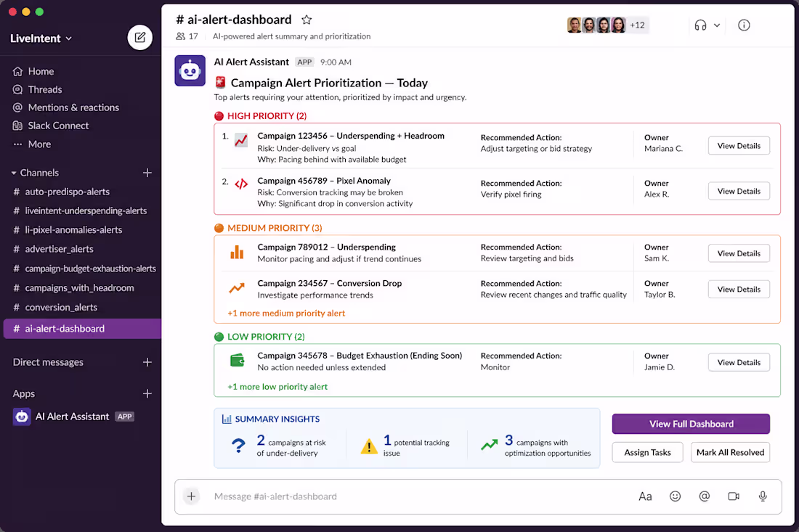
Task: Expand the LiveIntent workspace menu
Action: coord(41,38)
